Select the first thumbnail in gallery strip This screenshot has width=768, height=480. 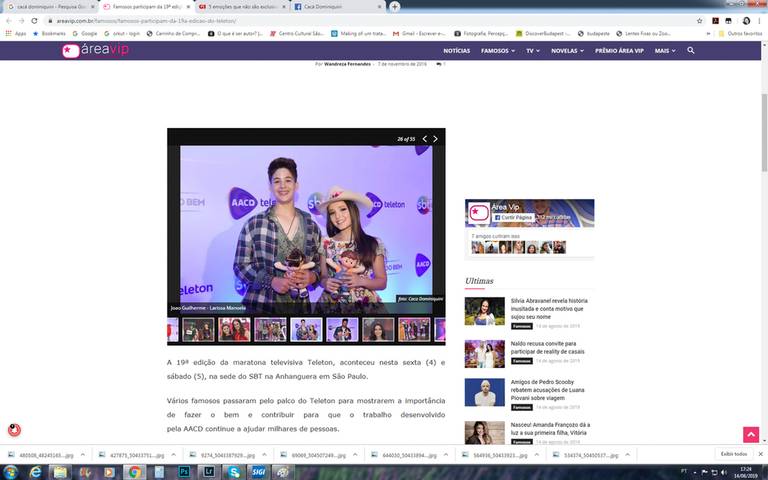coord(198,330)
